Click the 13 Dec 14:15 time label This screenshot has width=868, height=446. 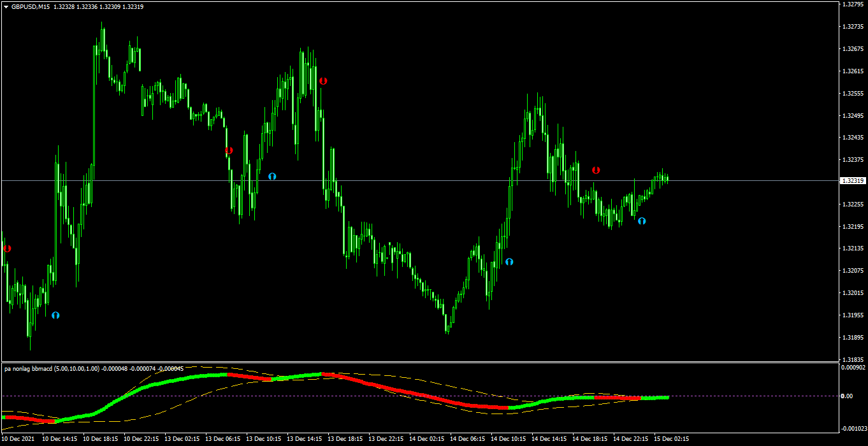coord(305,440)
